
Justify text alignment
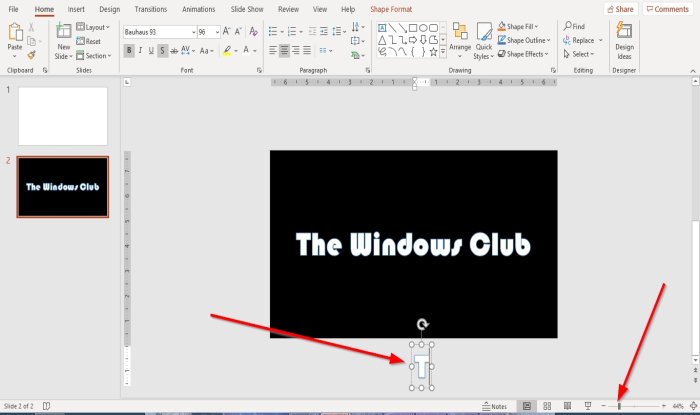(307, 50)
